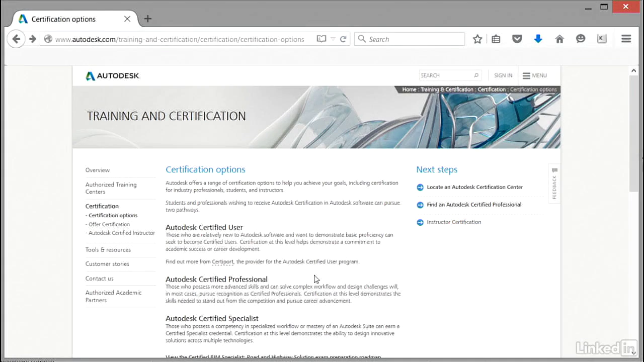Click arrow icon beside Instructor Certification

[x=420, y=222]
